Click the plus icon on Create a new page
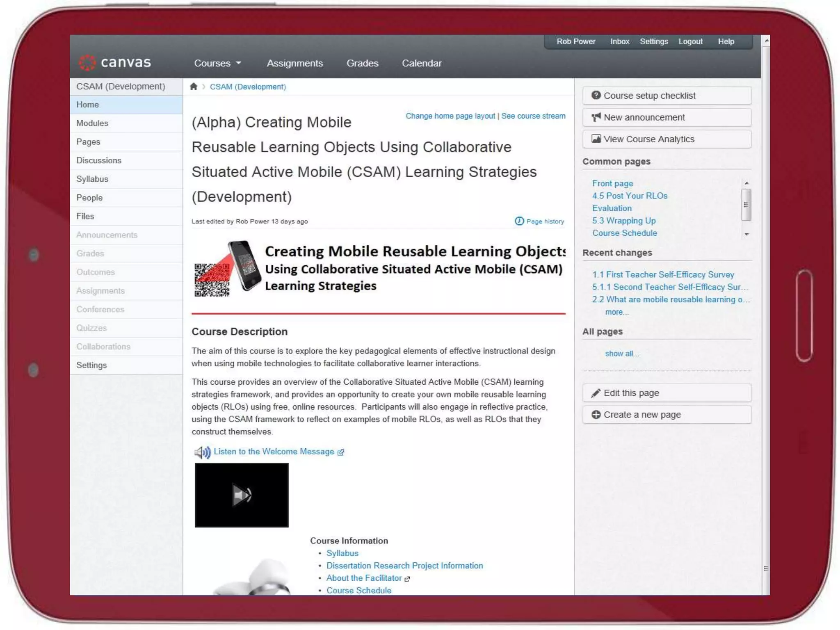The width and height of the screenshot is (840, 630). [596, 415]
